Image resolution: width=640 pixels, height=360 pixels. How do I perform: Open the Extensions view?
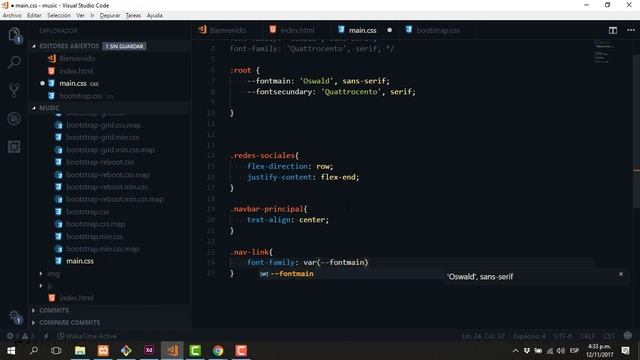14,147
